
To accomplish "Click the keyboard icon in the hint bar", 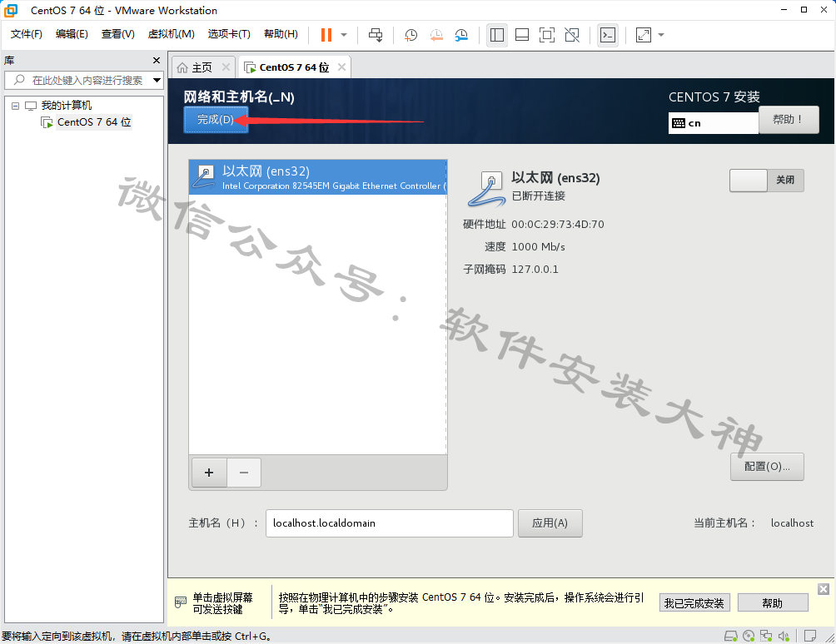I will [x=181, y=602].
